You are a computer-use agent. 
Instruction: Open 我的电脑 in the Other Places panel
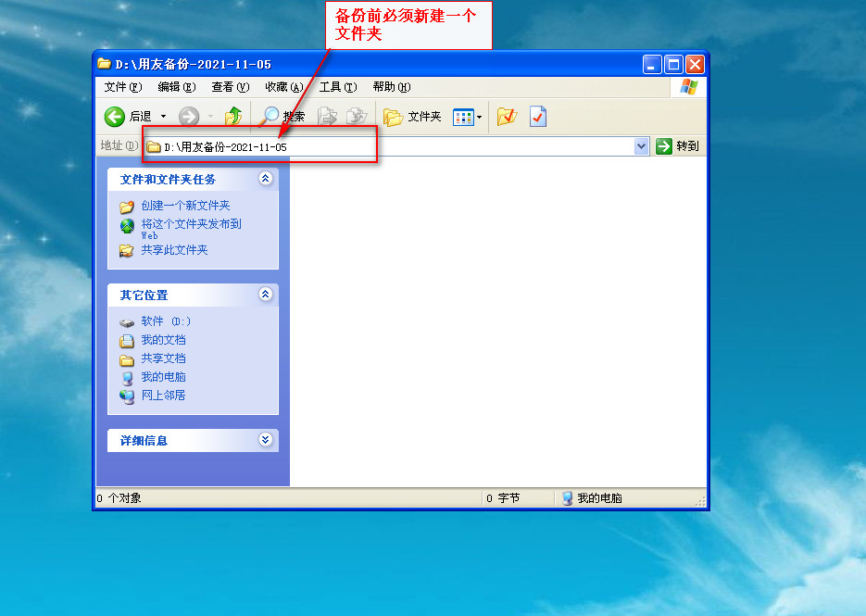click(163, 377)
